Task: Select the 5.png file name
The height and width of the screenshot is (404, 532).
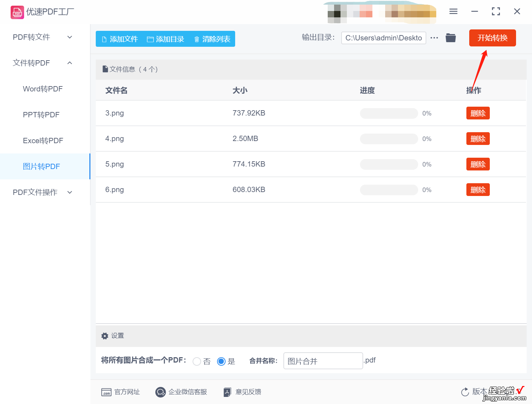Action: point(115,164)
